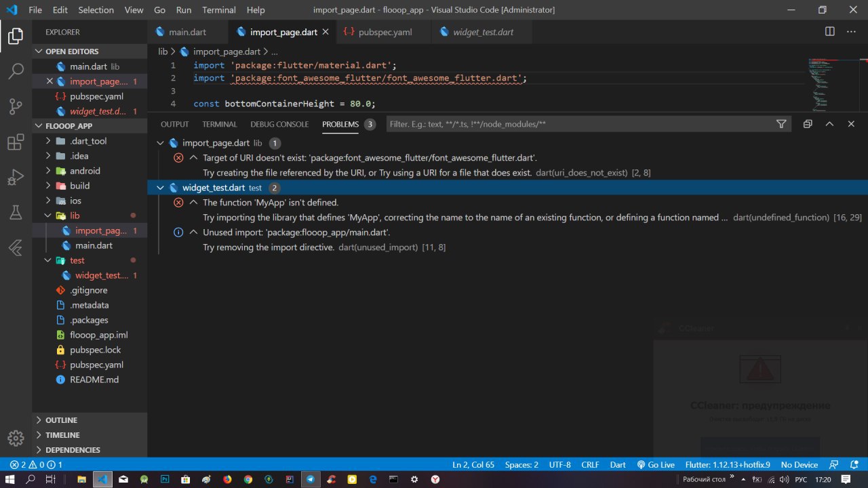
Task: Open the Help menu
Action: 256,10
